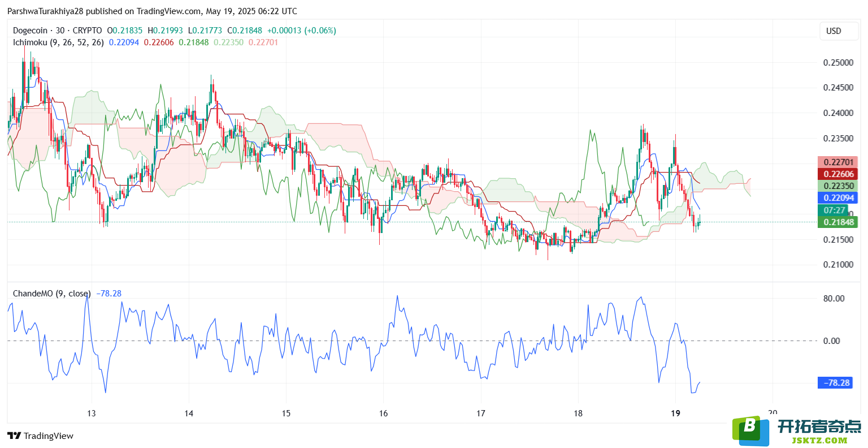
Task: Click the Ichimoku value 0.22606 in legend
Action: (159, 42)
